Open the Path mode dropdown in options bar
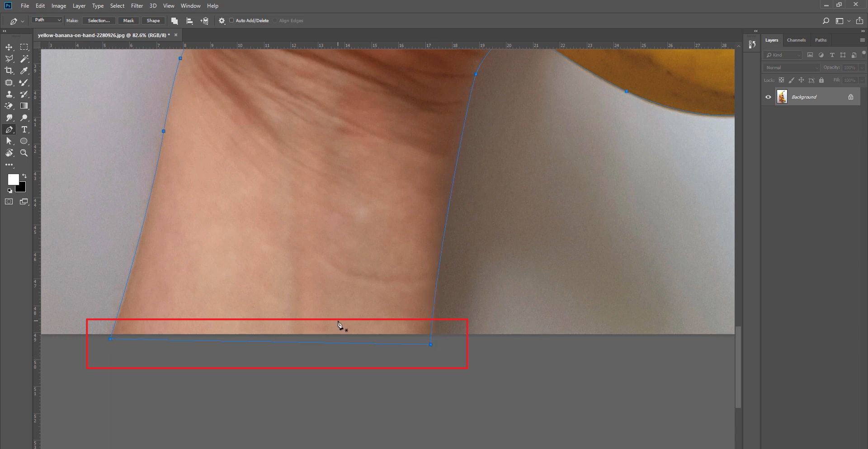Screen dimensions: 868x449 point(47,20)
